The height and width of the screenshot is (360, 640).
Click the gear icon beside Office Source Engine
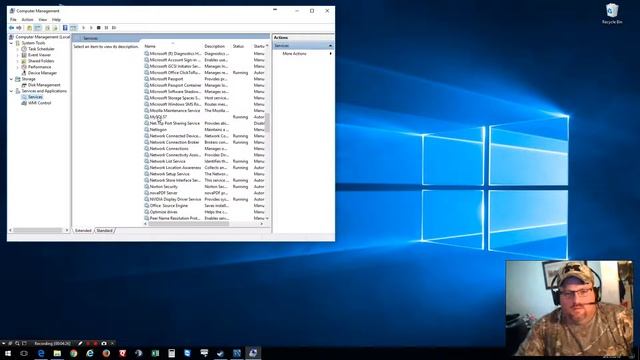click(x=147, y=206)
